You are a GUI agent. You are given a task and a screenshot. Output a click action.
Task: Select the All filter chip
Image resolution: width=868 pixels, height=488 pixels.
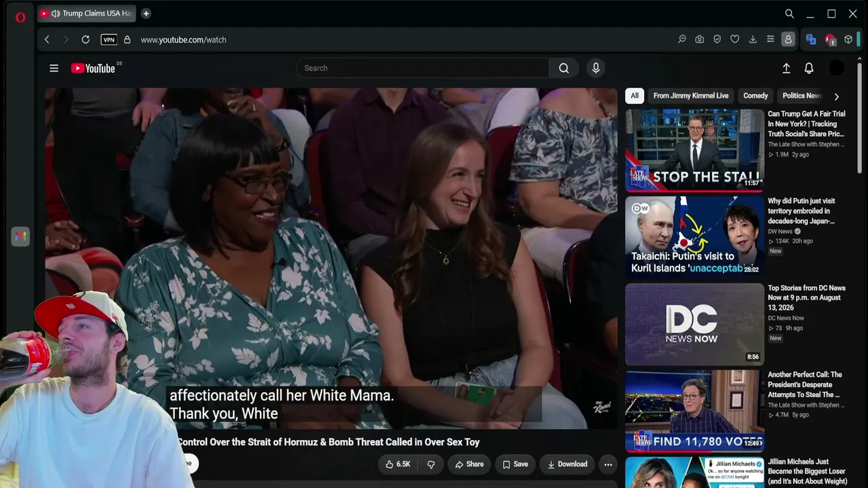635,96
